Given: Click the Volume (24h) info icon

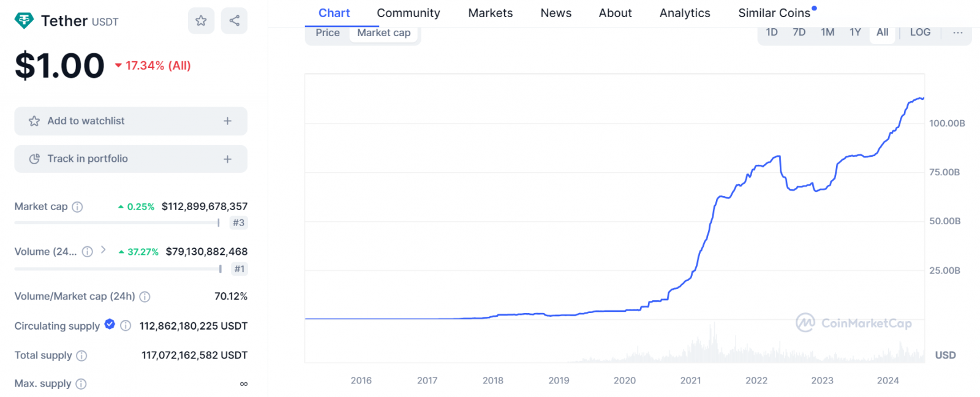Looking at the screenshot, I should (88, 252).
